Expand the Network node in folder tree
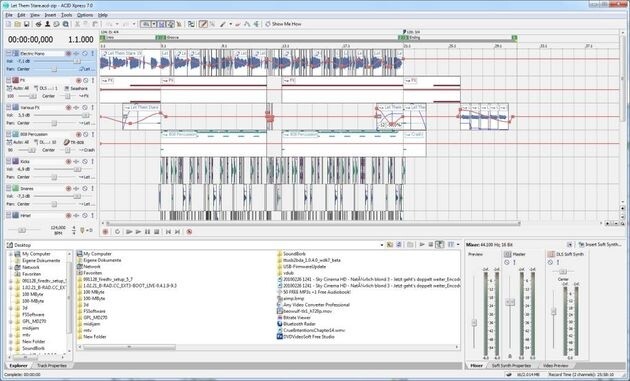The width and height of the screenshot is (630, 381). coord(11,267)
